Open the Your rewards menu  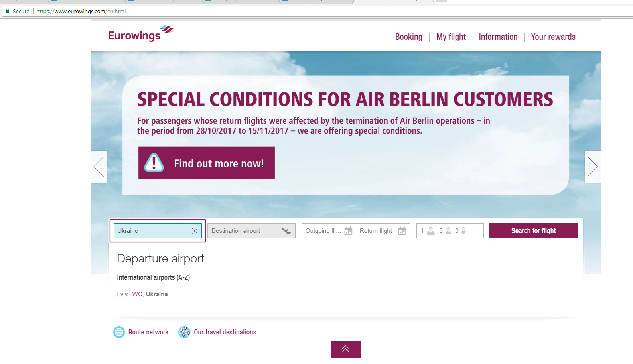553,37
